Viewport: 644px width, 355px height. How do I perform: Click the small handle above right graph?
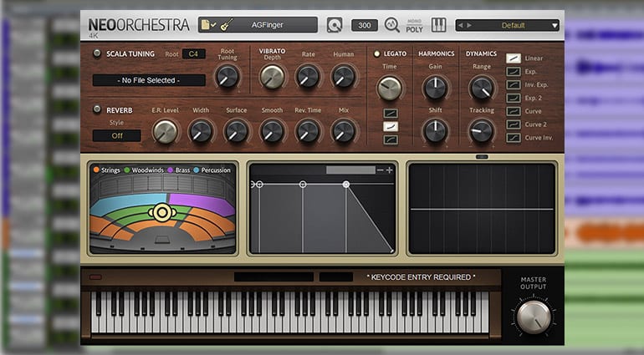click(x=482, y=157)
